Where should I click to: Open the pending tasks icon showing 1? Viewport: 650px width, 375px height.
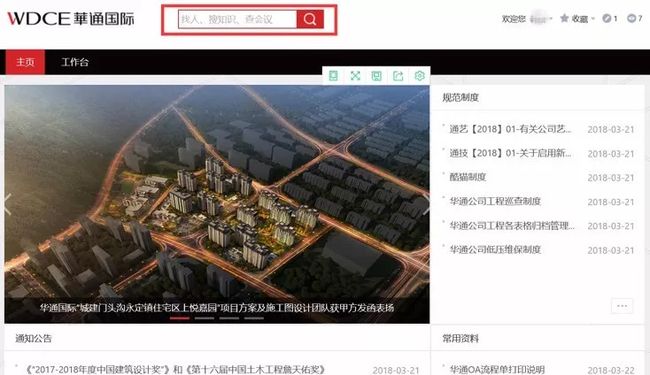click(x=607, y=18)
